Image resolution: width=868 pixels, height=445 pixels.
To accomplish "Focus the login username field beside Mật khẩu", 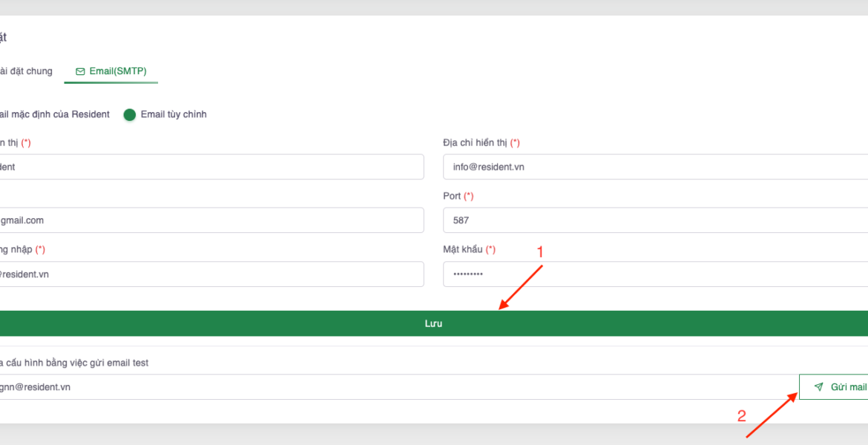I will coord(211,274).
